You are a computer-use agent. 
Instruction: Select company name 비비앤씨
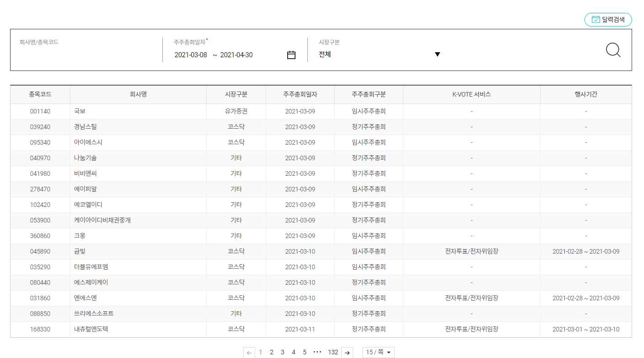pos(86,174)
